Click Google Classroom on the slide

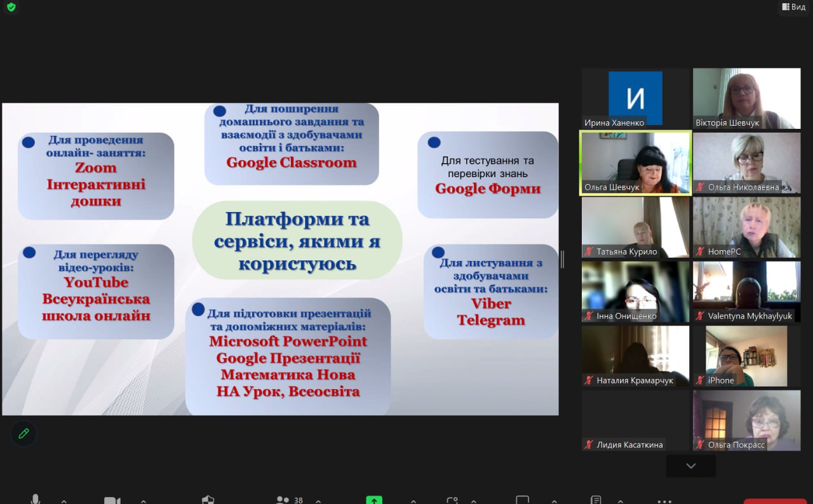pyautogui.click(x=292, y=162)
